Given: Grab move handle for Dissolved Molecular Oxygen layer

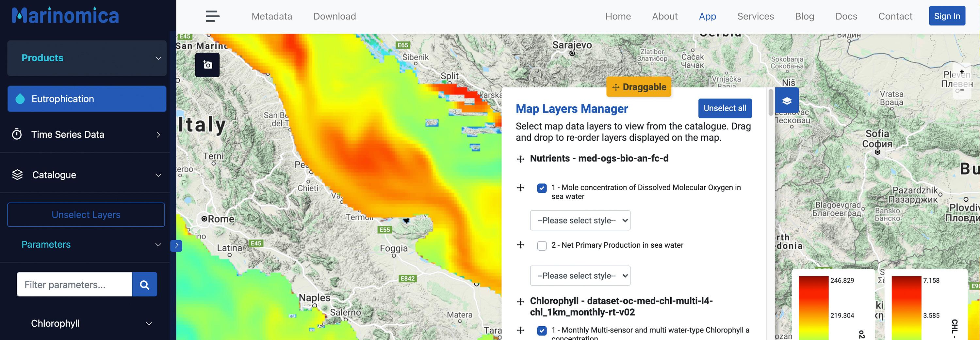Looking at the screenshot, I should click(520, 188).
